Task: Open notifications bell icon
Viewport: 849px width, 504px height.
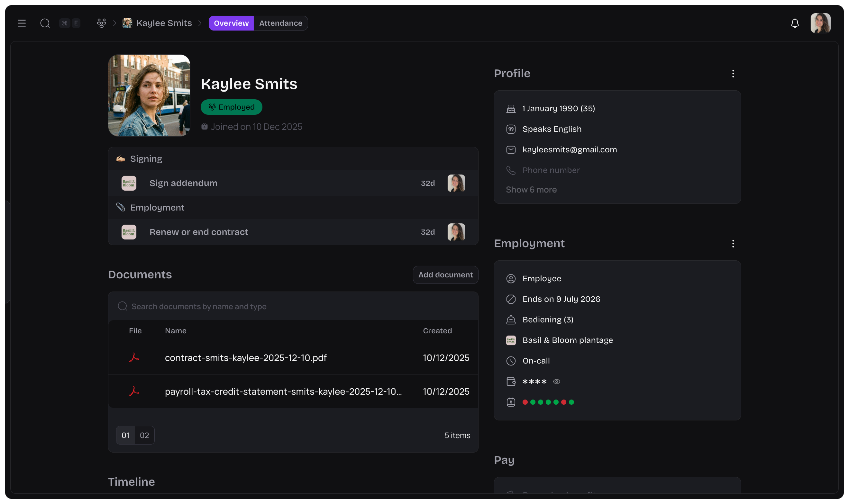Action: point(795,23)
